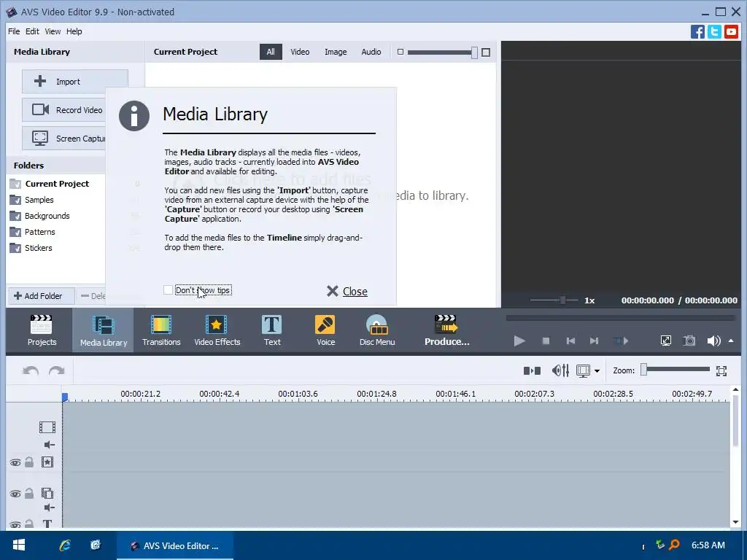Adjust the timeline Zoom slider

pos(643,370)
